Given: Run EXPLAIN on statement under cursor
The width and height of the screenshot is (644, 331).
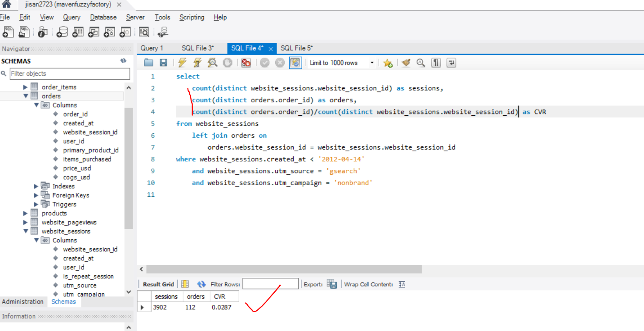Looking at the screenshot, I should tap(212, 63).
